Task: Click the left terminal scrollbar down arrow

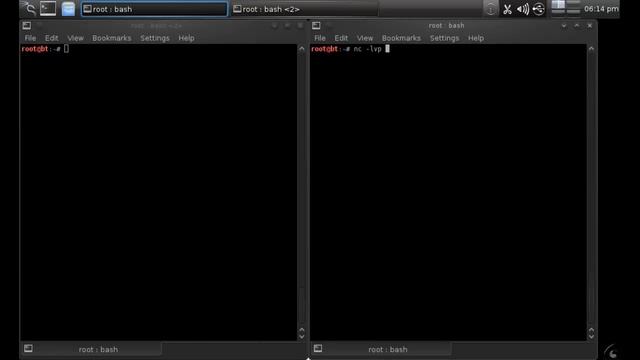Action: (302, 337)
